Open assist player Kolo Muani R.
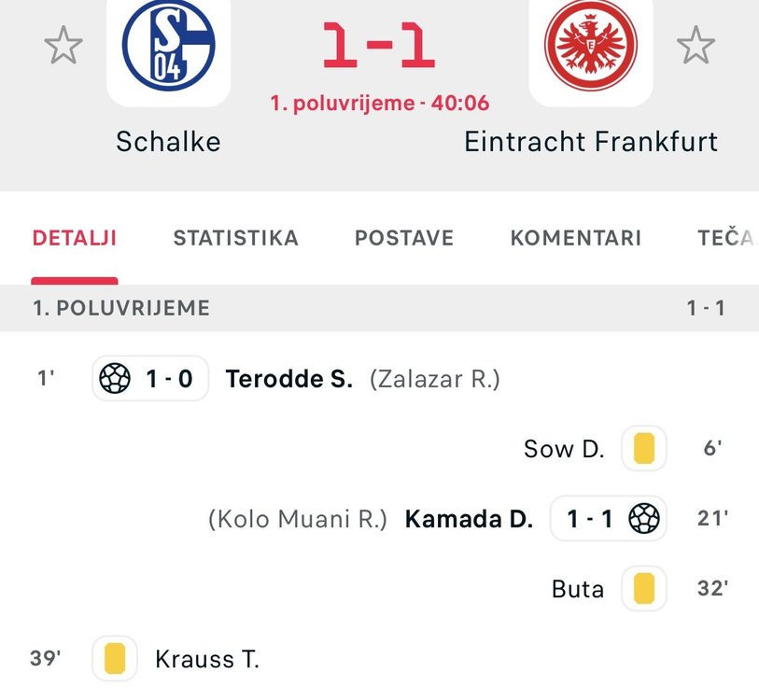The width and height of the screenshot is (759, 700). click(x=297, y=520)
